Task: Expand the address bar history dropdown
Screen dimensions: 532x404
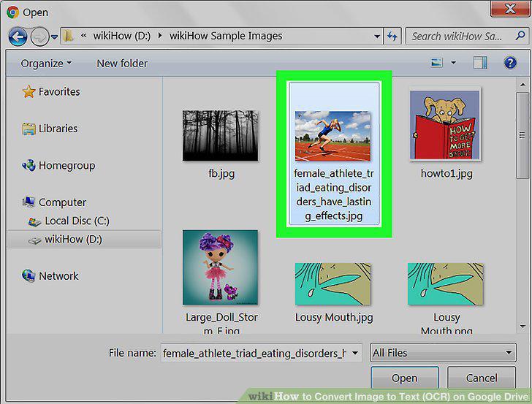Action: 376,37
